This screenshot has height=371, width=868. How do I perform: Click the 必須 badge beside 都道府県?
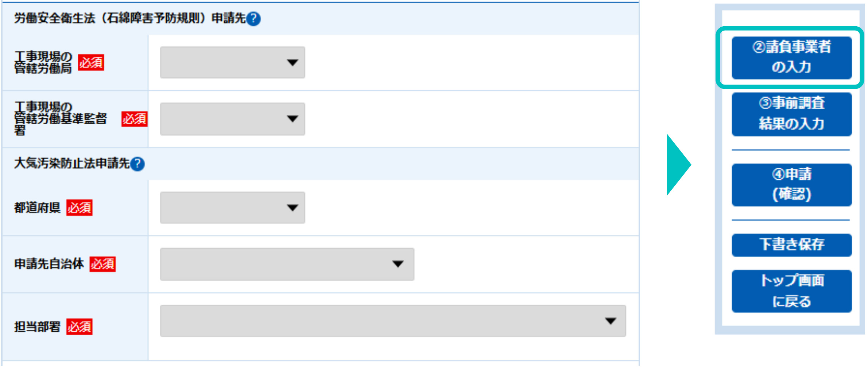pyautogui.click(x=80, y=208)
